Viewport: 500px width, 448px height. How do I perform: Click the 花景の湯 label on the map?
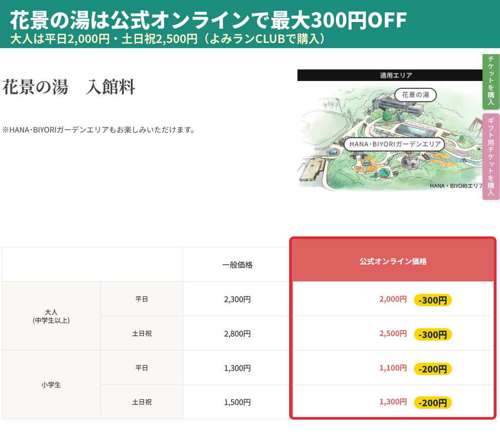coord(415,95)
